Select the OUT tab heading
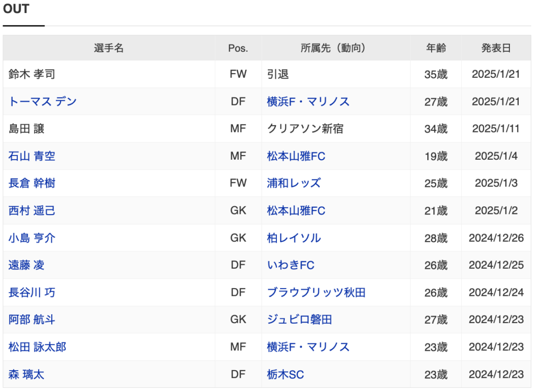535x392 pixels. tap(16, 9)
